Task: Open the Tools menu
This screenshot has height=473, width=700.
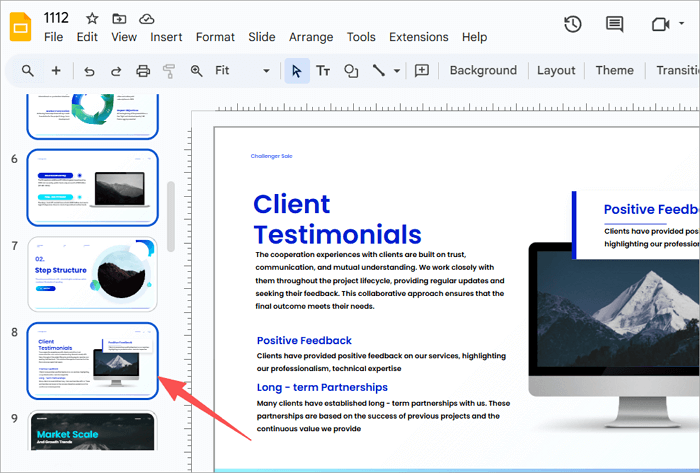Action: [361, 37]
